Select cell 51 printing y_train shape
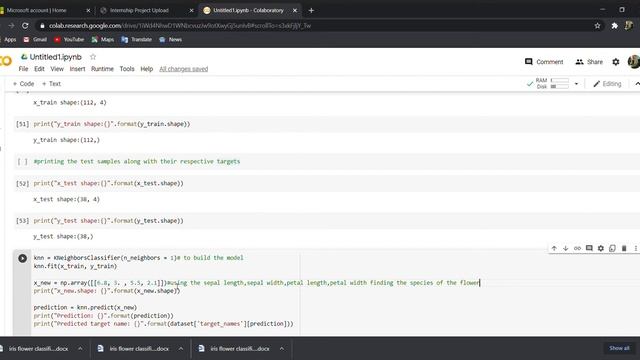Viewport: 640px width, 360px height. click(327, 124)
